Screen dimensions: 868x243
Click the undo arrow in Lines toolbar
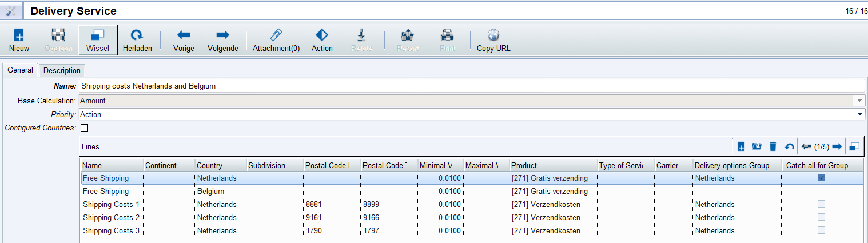(789, 147)
